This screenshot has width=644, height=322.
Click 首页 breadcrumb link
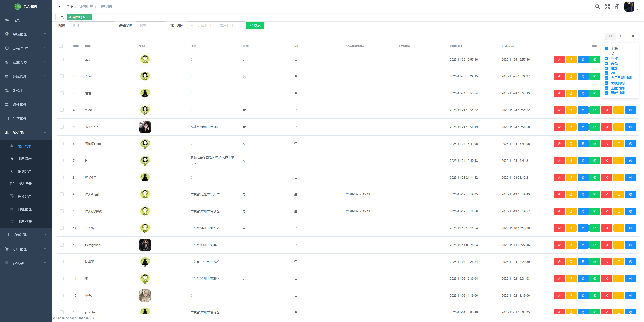69,7
